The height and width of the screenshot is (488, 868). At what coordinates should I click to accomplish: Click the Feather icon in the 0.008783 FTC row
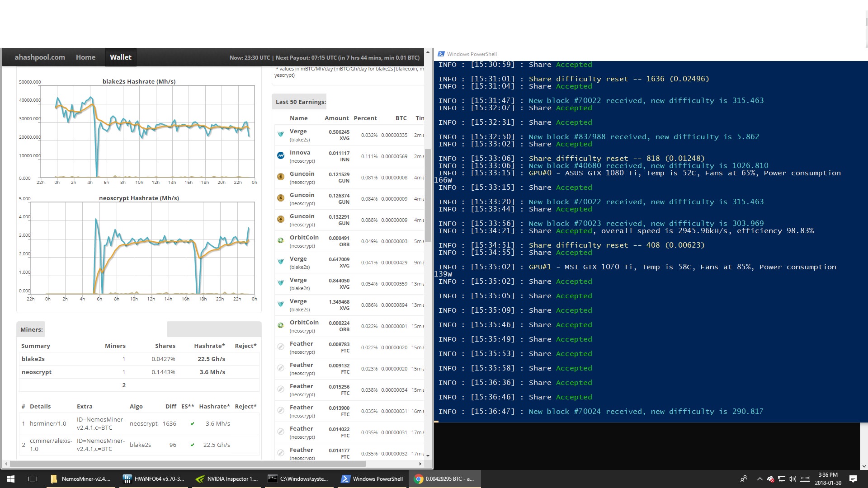click(281, 347)
